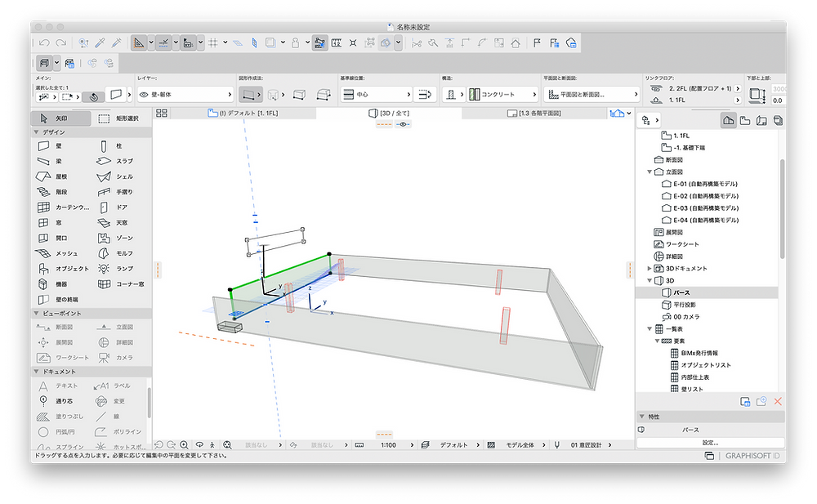Screen dimensions: 817x504
Task: Click the GRAPHISOFT ID link
Action: coord(752,456)
